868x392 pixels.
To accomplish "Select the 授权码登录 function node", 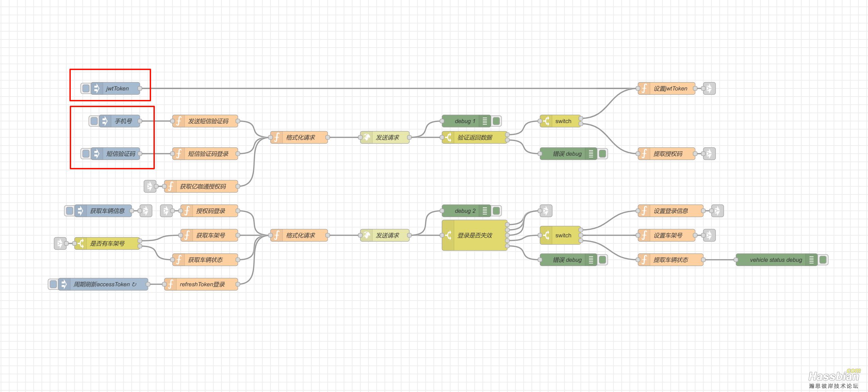I will coord(209,211).
